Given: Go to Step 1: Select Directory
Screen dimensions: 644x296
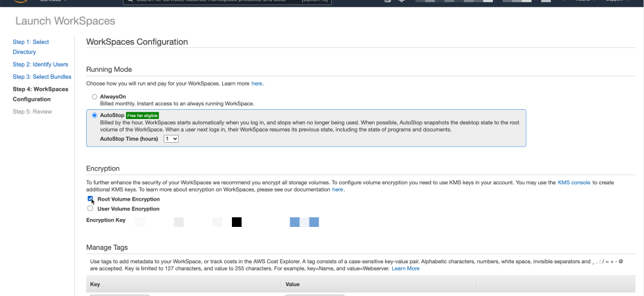Looking at the screenshot, I should pyautogui.click(x=31, y=47).
